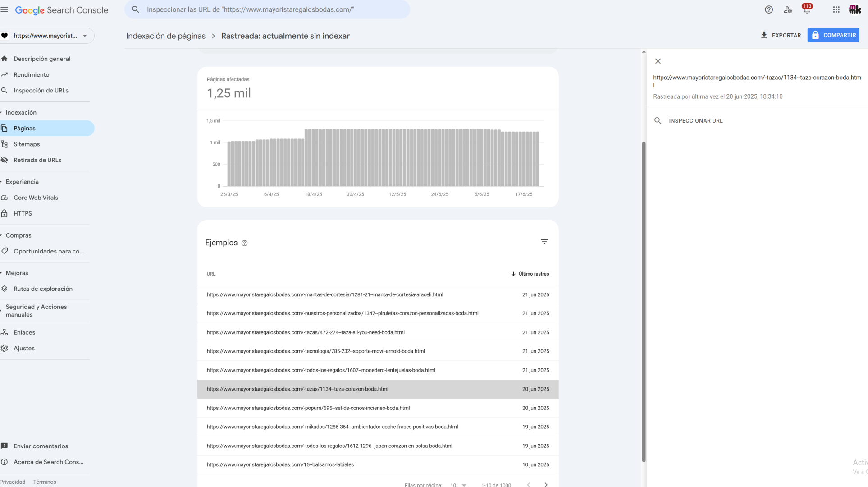The image size is (868, 487).
Task: Click the Inspeccionar URL magnifier icon
Action: pyautogui.click(x=658, y=121)
